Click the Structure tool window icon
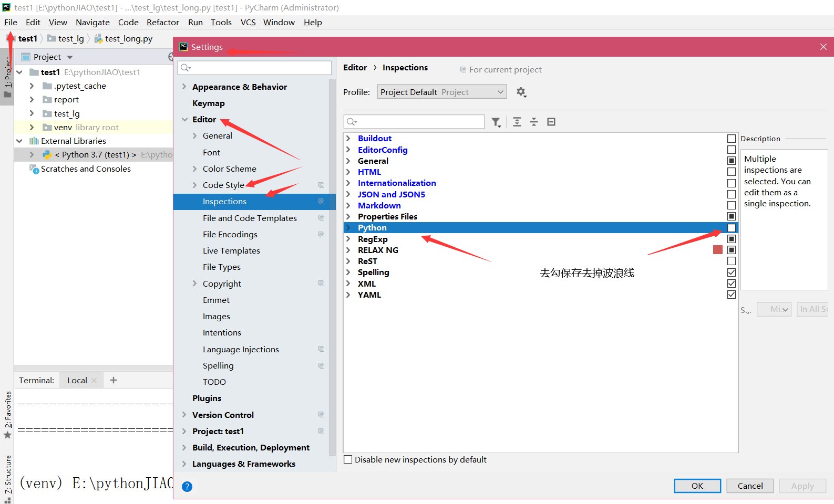Viewport: 834px width, 504px height. point(7,500)
